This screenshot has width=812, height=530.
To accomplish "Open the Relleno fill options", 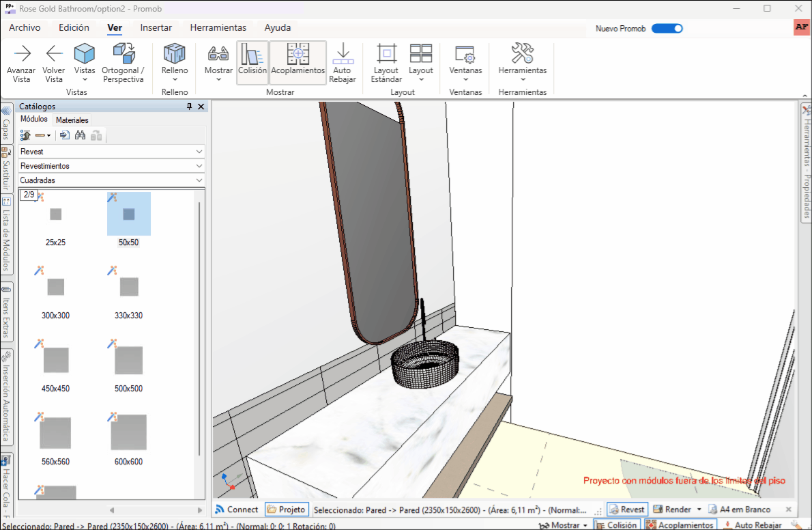I will [175, 63].
